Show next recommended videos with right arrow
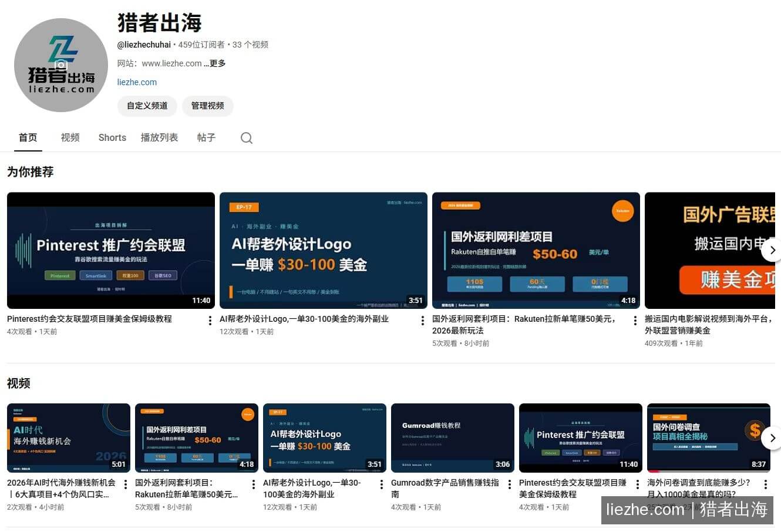The height and width of the screenshot is (532, 781). point(772,250)
